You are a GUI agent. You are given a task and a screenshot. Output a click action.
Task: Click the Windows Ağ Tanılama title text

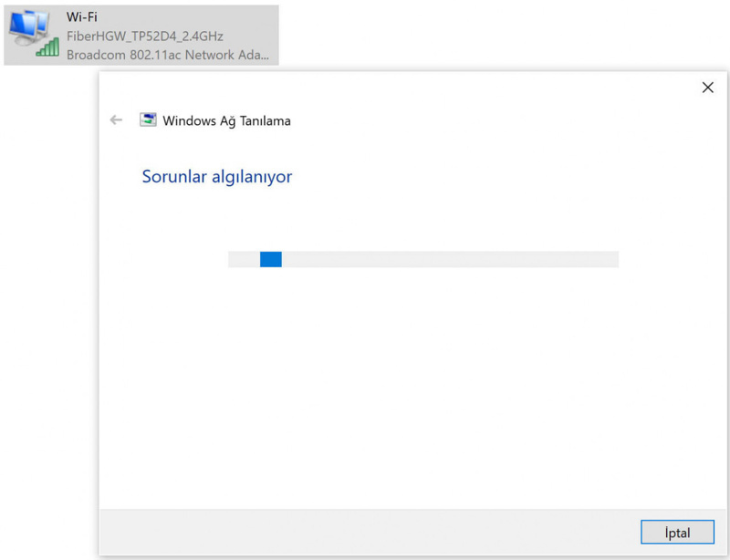point(226,119)
